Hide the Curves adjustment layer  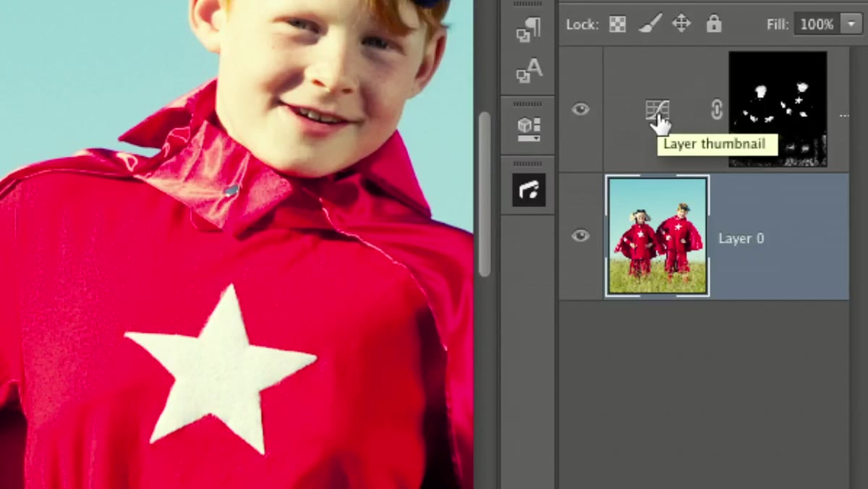click(x=580, y=109)
